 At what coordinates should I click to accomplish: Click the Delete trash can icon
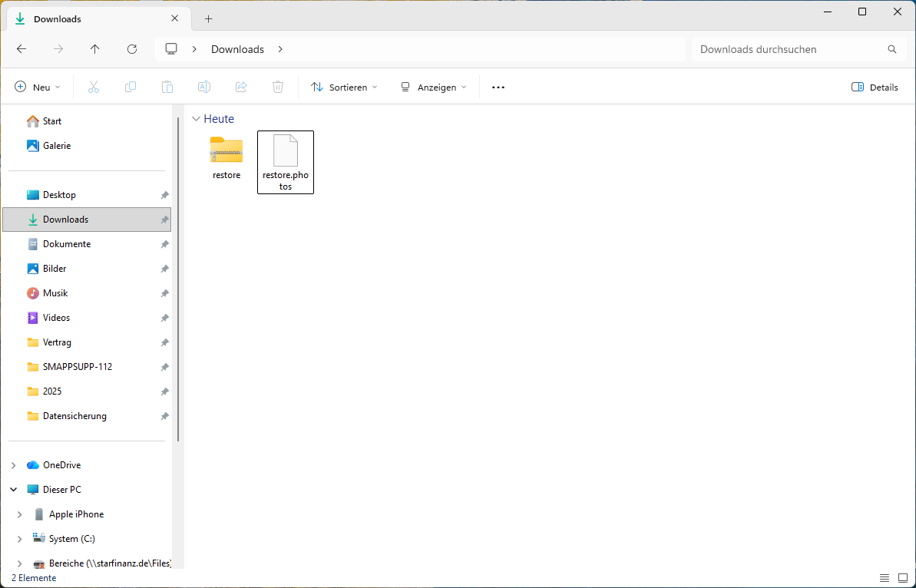click(x=278, y=87)
